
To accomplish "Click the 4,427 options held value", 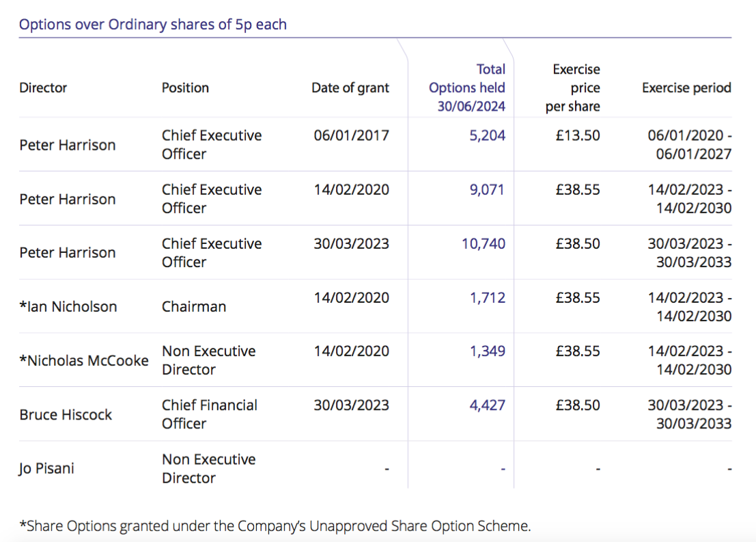I will [x=488, y=405].
